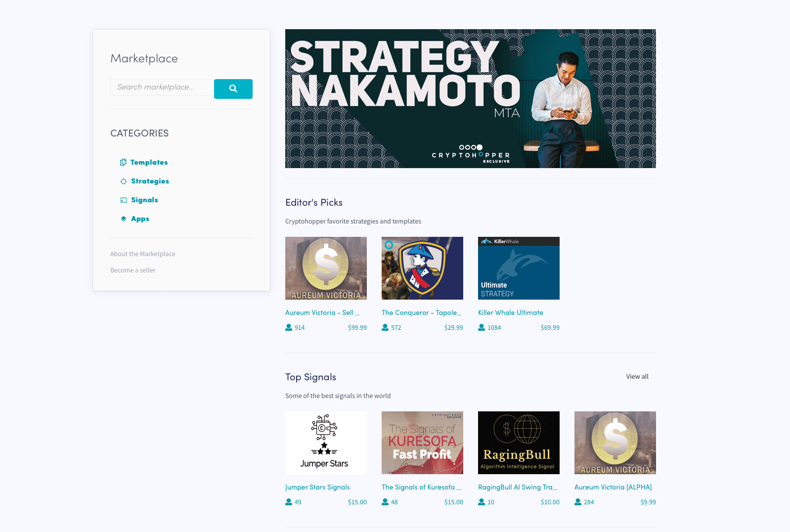The height and width of the screenshot is (532, 790).
Task: Click the subscriber icon next to 49
Action: click(289, 502)
